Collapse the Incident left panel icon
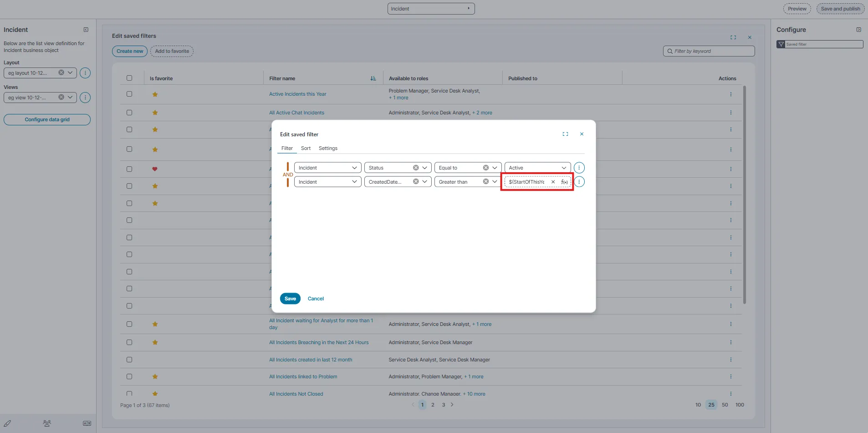The width and height of the screenshot is (868, 433). point(86,30)
